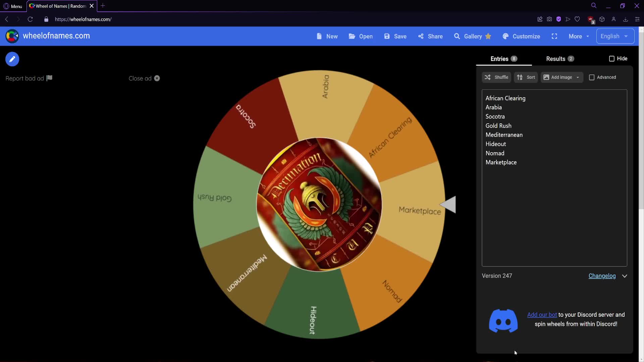This screenshot has width=644, height=362.
Task: Open the pinboard edit icon in address bar
Action: click(540, 19)
